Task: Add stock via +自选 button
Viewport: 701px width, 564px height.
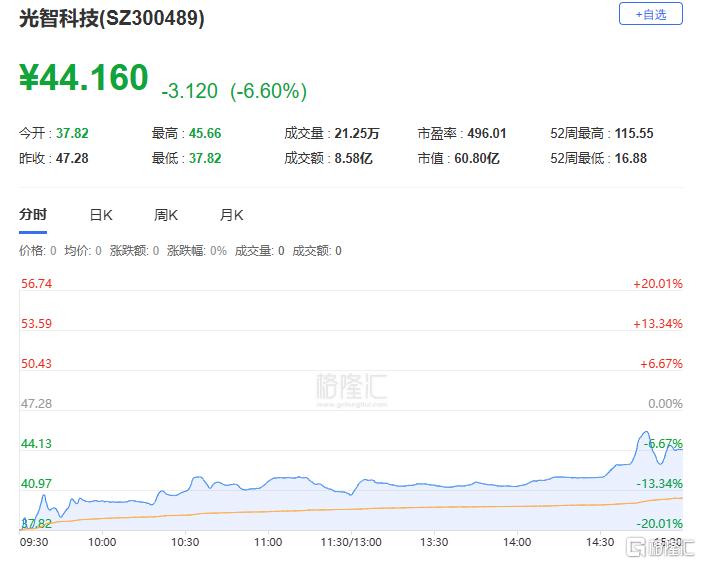Action: coord(650,14)
